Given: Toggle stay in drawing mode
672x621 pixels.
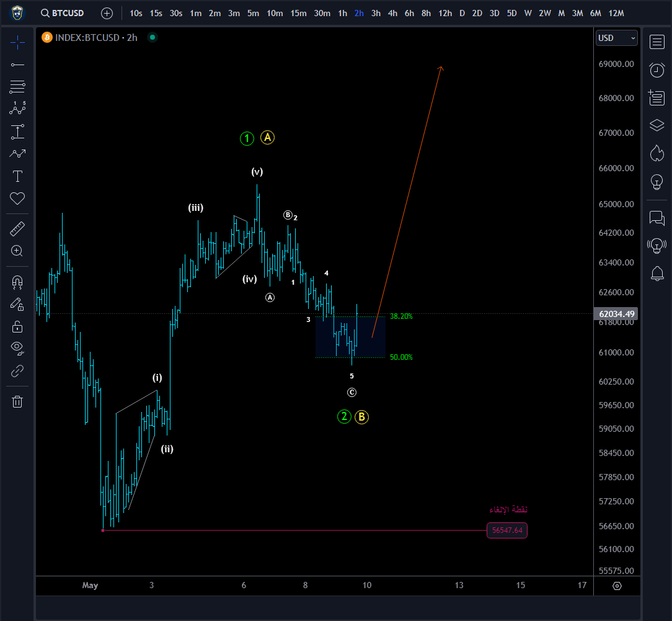Looking at the screenshot, I should point(17,305).
